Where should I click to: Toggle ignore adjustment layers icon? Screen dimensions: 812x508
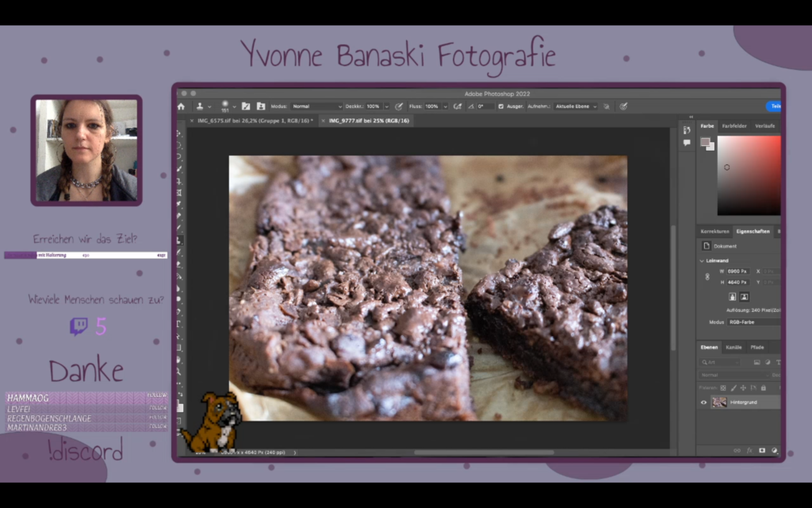607,106
